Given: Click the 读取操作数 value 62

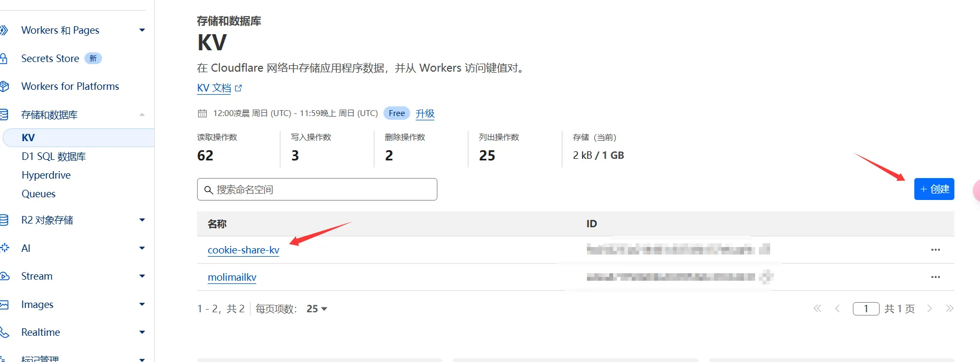Looking at the screenshot, I should coord(205,156).
